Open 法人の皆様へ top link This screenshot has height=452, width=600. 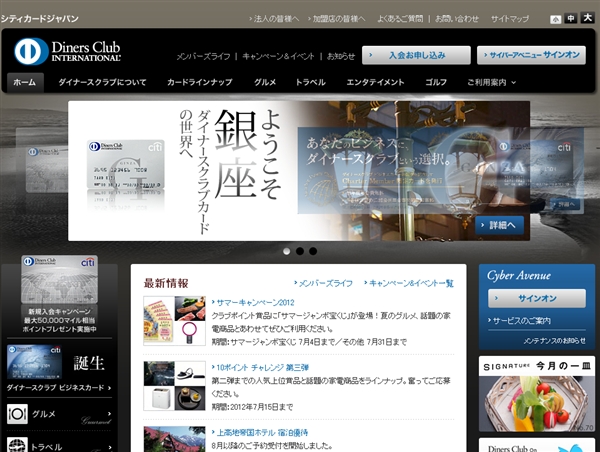(274, 19)
